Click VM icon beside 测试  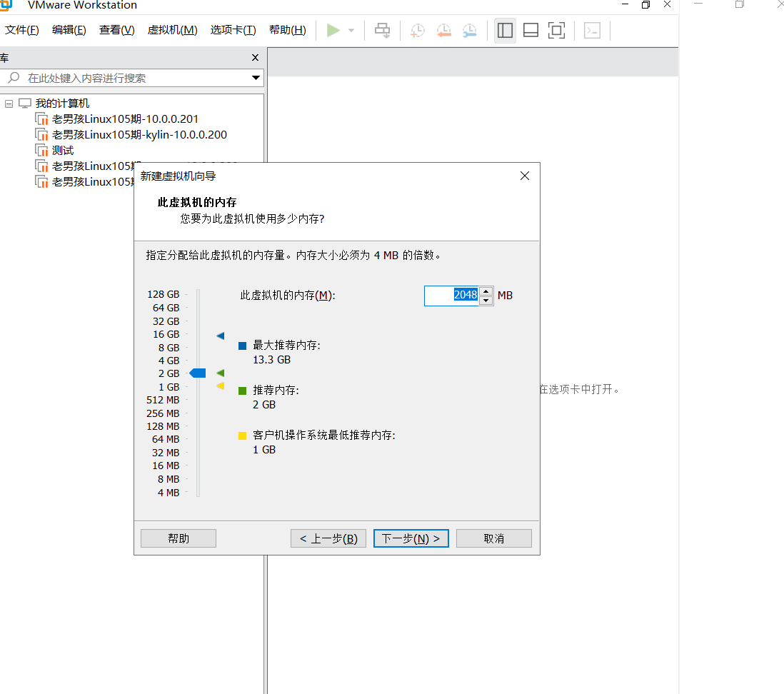click(x=41, y=151)
